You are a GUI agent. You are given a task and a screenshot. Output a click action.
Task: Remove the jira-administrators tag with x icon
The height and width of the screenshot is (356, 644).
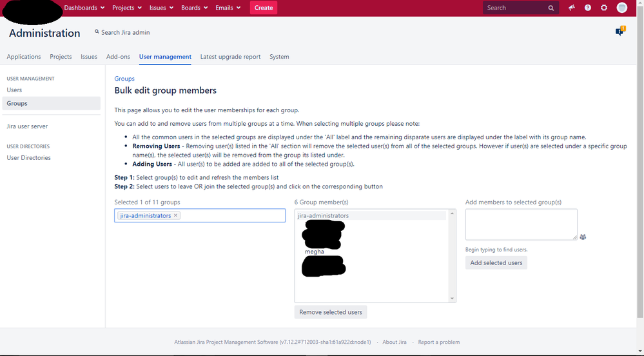(x=175, y=215)
